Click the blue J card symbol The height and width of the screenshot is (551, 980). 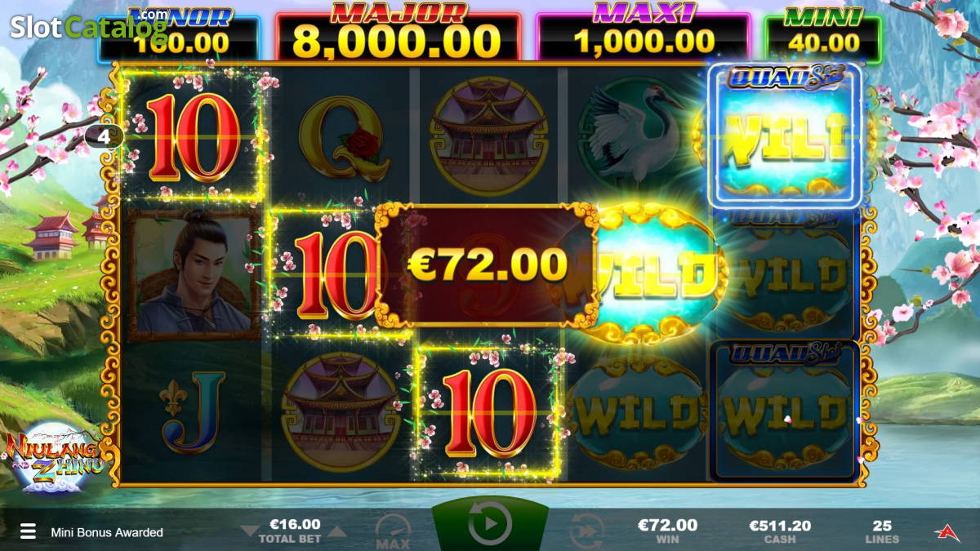tap(193, 411)
